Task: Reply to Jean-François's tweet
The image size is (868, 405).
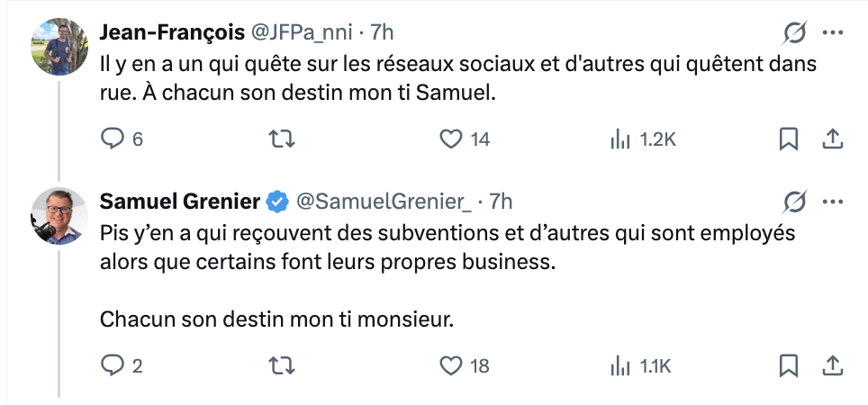Action: [x=112, y=139]
